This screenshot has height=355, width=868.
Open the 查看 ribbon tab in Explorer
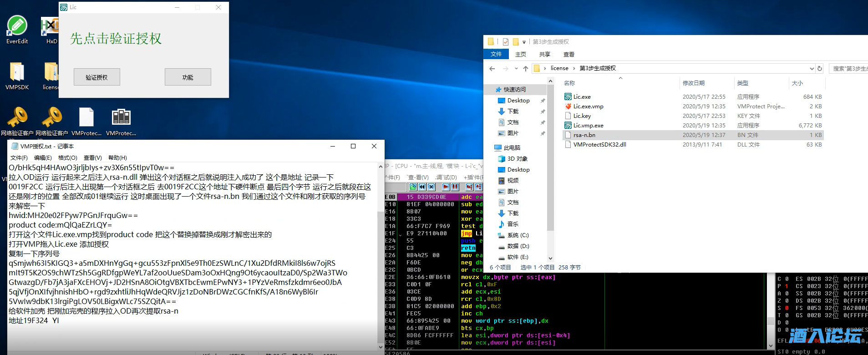point(569,54)
